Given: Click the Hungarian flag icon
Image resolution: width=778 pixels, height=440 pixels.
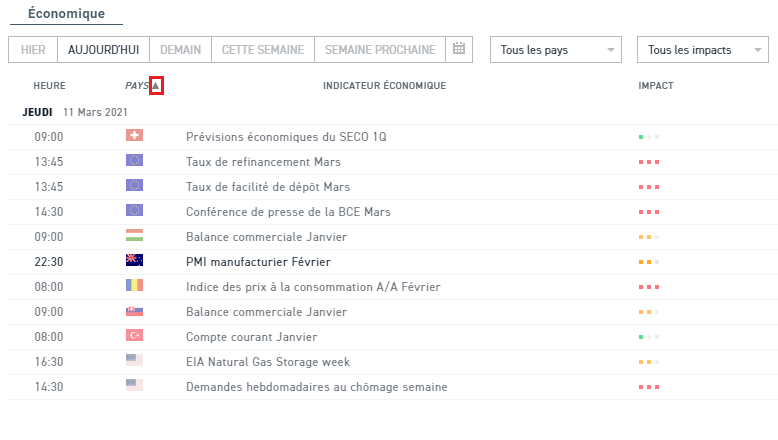Looking at the screenshot, I should coord(134,236).
